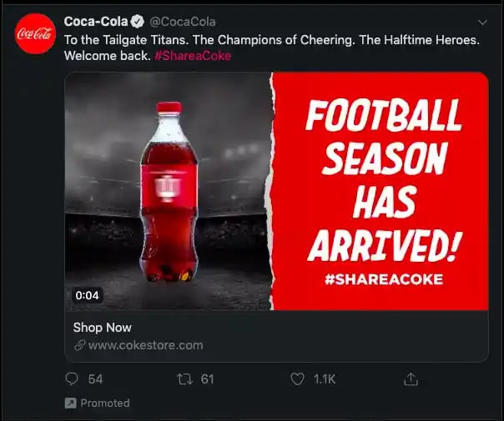Play the Coke bottle video
This screenshot has width=504, height=421.
point(169,191)
